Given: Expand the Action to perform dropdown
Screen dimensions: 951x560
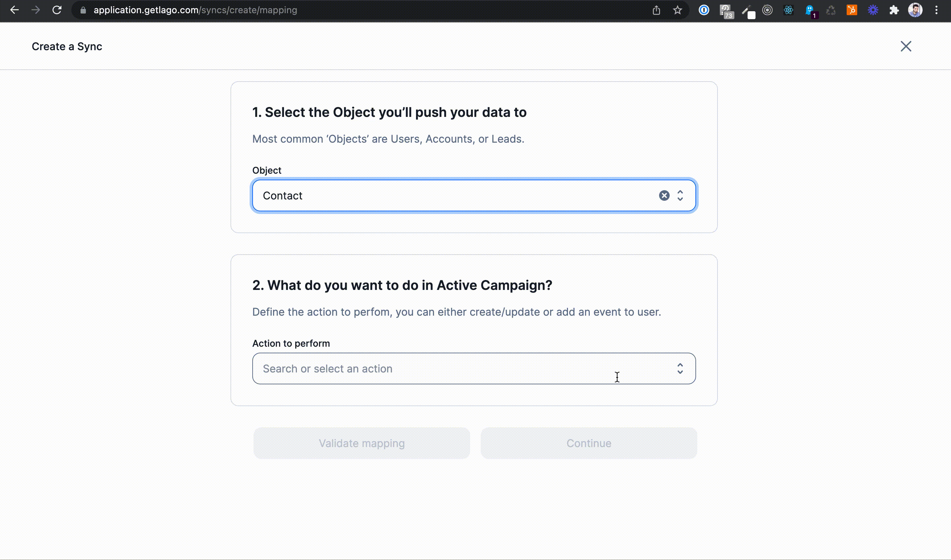Looking at the screenshot, I should point(680,368).
